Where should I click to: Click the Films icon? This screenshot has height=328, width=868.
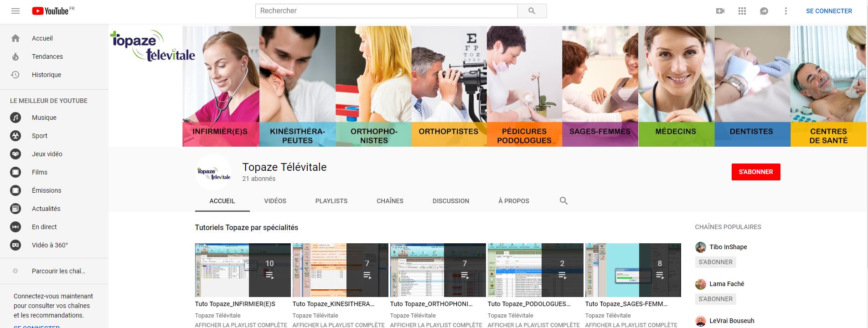[x=15, y=172]
